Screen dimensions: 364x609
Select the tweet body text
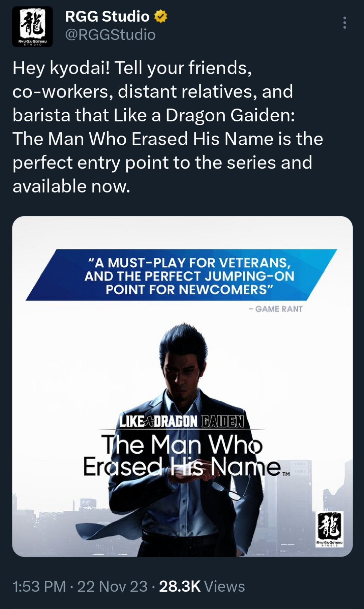[x=168, y=127]
